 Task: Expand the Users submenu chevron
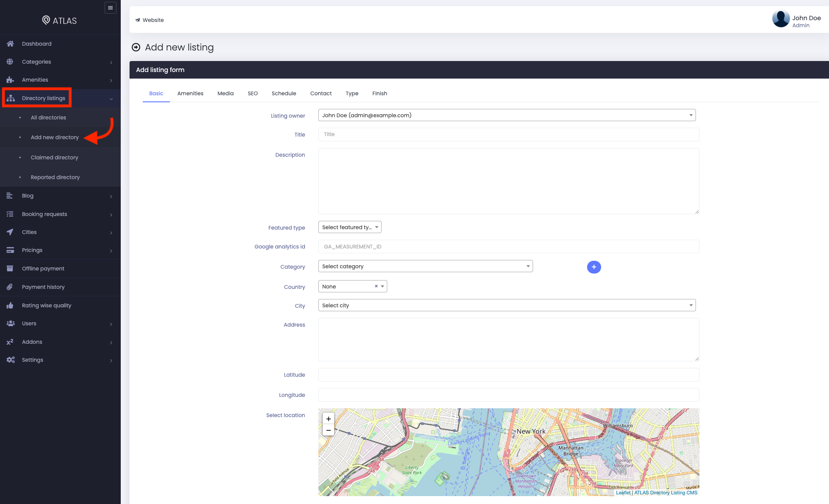tap(111, 324)
